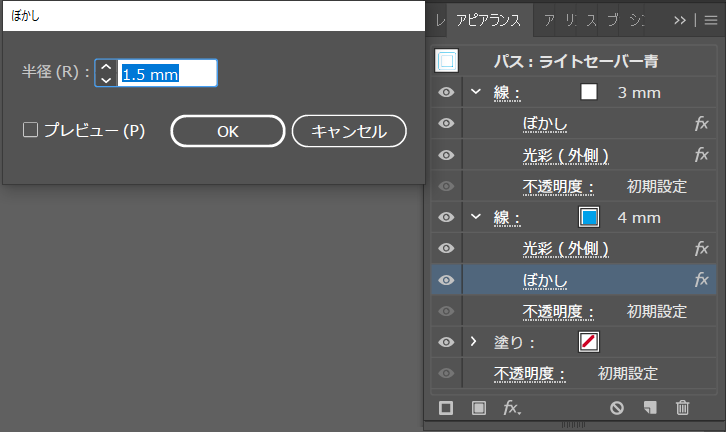
Task: Open the blue stroke color swatch
Action: (x=589, y=217)
